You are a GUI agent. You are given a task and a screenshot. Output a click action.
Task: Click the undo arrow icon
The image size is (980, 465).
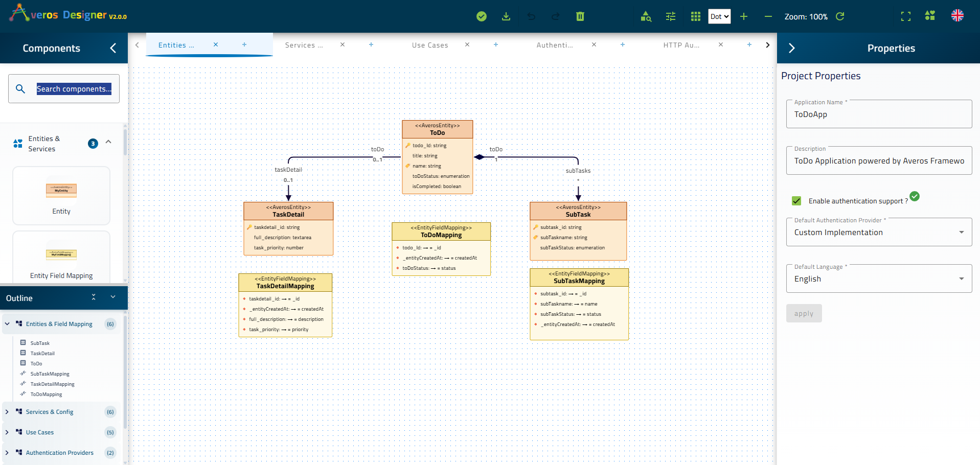pyautogui.click(x=531, y=16)
